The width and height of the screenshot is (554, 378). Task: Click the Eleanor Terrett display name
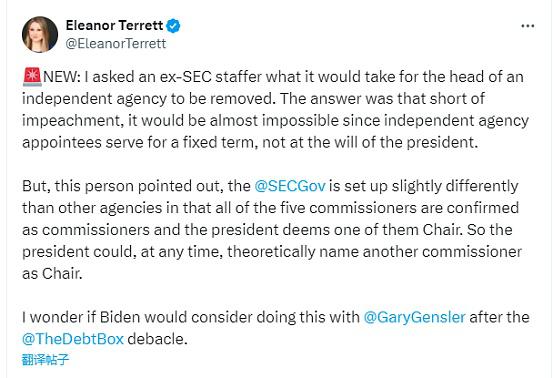(x=114, y=25)
